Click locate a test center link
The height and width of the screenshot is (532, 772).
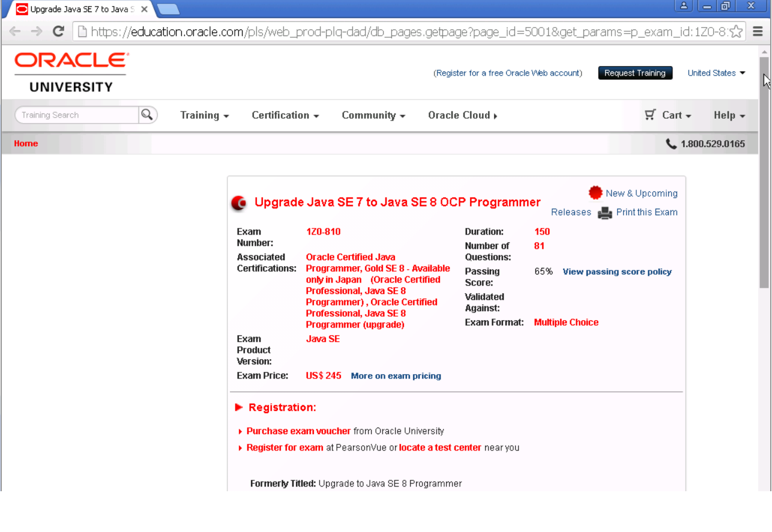tap(440, 448)
